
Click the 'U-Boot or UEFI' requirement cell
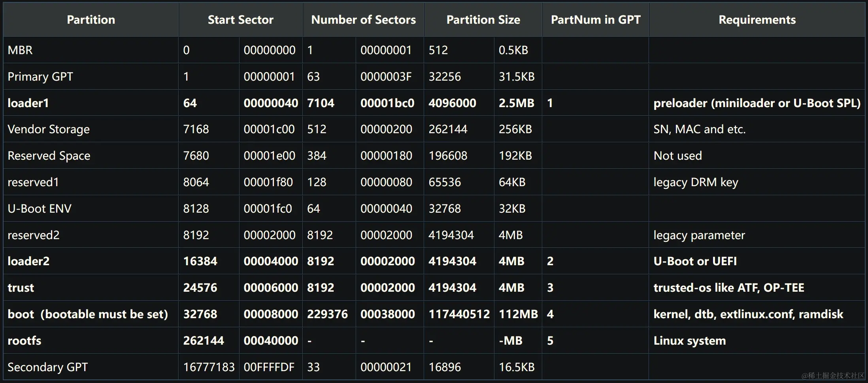click(x=695, y=261)
